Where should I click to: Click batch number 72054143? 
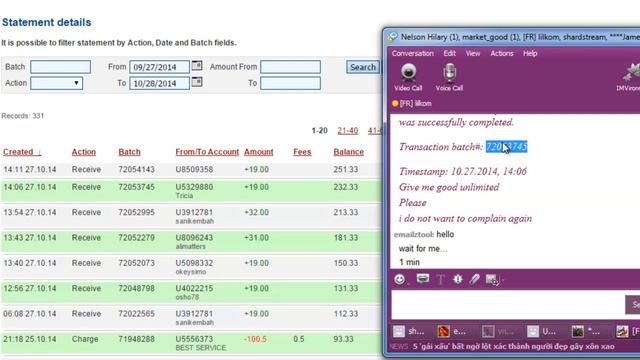point(136,169)
